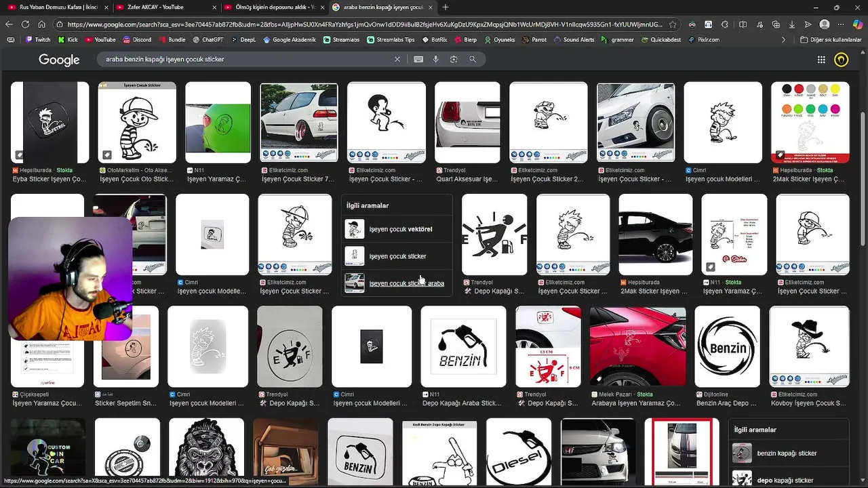This screenshot has width=868, height=488.
Task: Open the black car Hepsiburada 2Mak thumbnail
Action: coord(656,235)
